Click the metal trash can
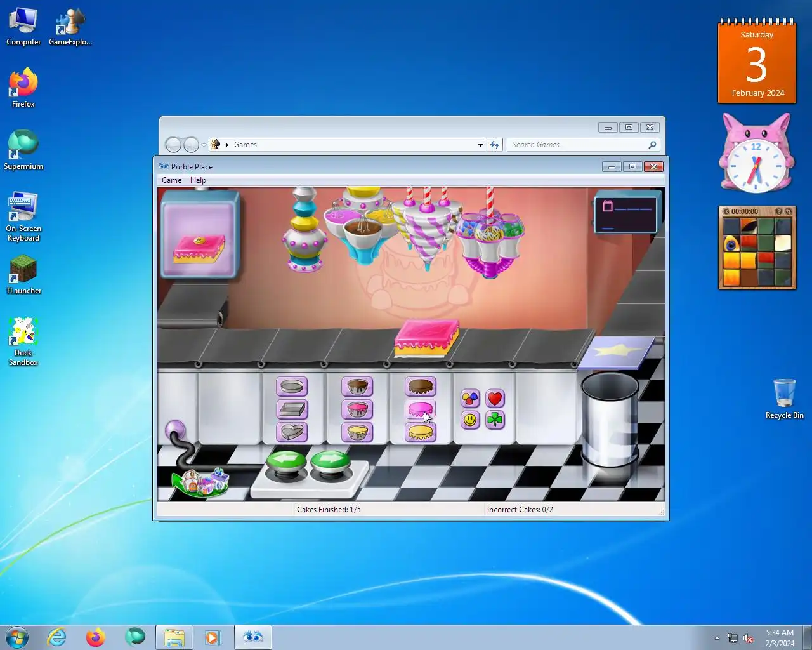This screenshot has width=812, height=650. coord(609,420)
